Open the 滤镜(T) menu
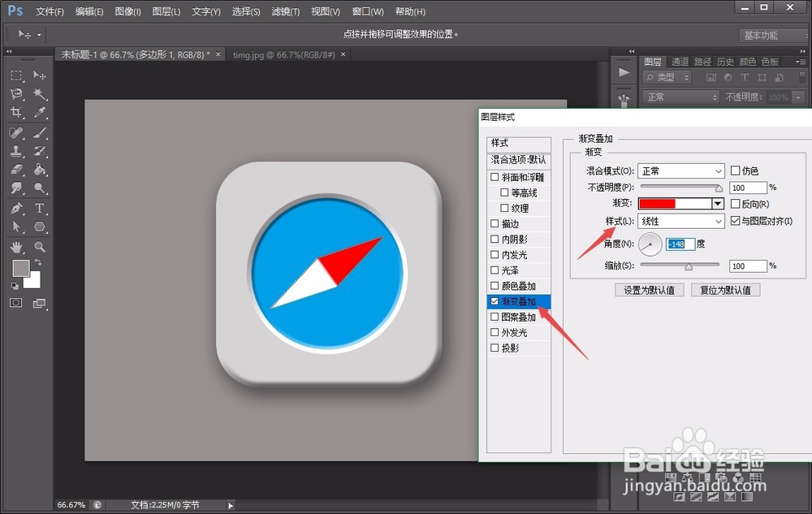 tap(286, 11)
